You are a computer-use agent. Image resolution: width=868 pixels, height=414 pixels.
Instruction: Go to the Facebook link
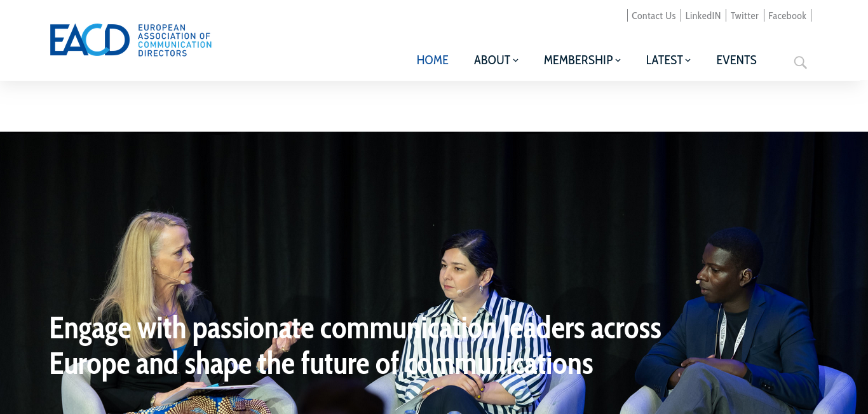tap(787, 16)
